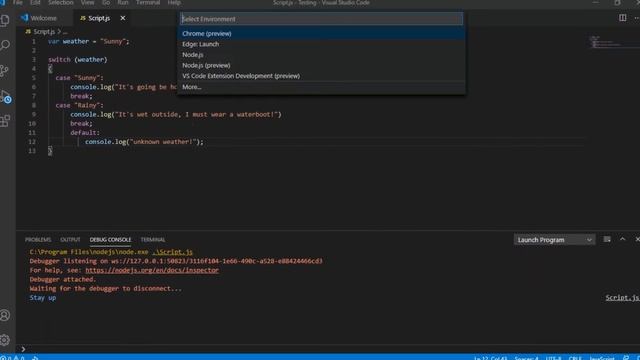
Task: Click the Spaces: 4 indentation status item
Action: (x=526, y=358)
